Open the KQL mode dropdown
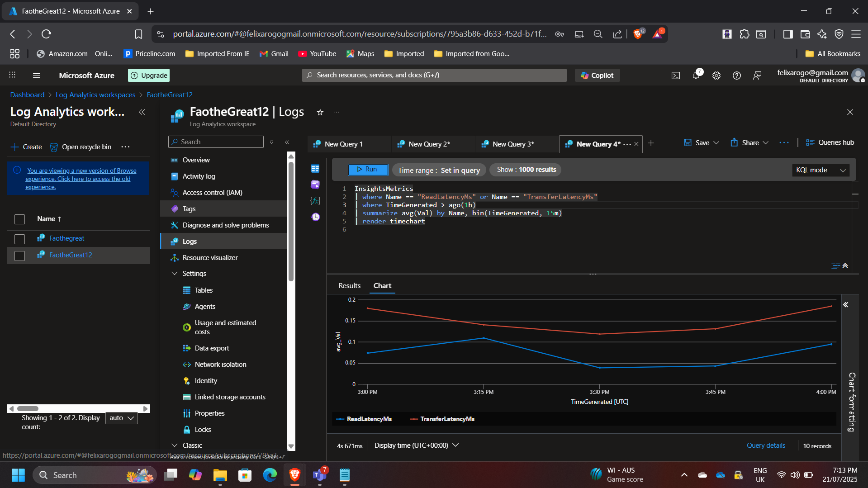868x488 pixels. pos(820,170)
